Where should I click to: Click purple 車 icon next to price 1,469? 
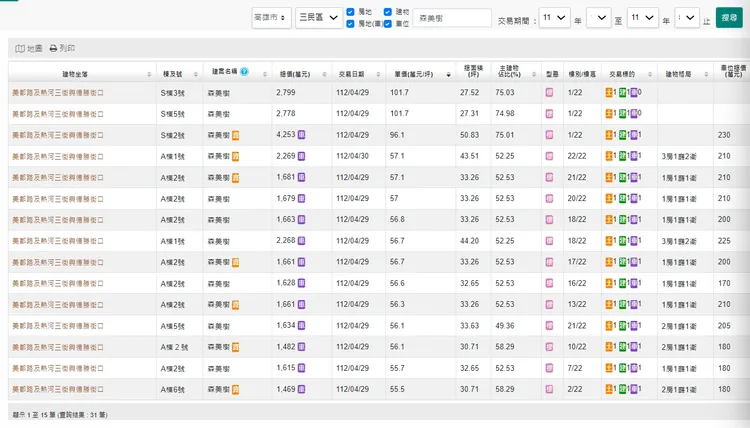(302, 388)
